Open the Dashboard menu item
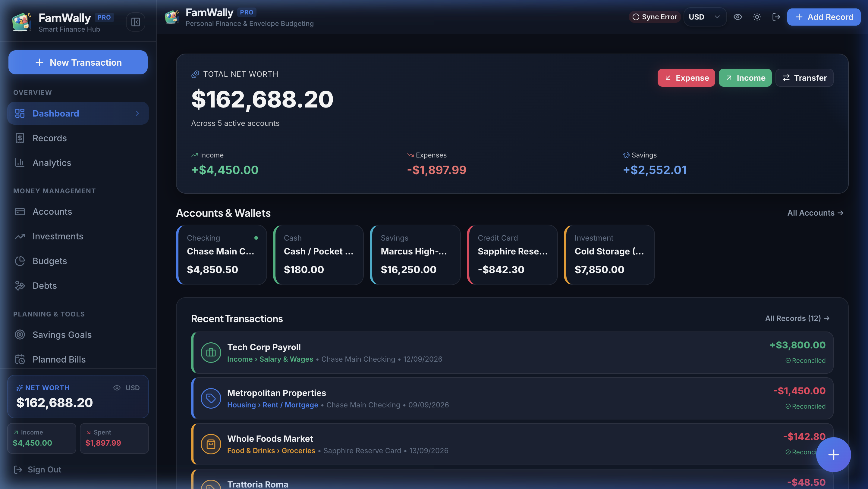 78,114
